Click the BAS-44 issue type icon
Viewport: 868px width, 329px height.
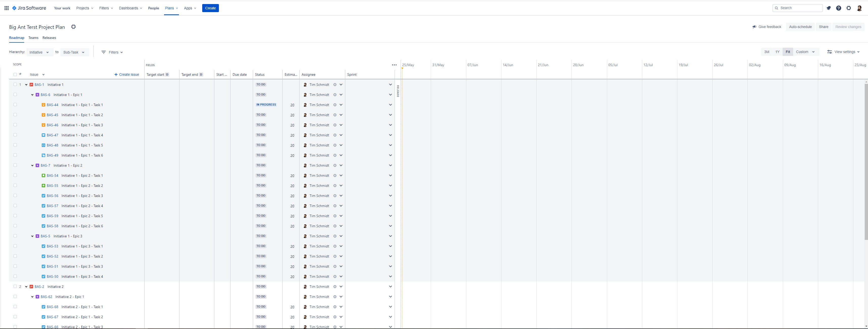pos(43,105)
